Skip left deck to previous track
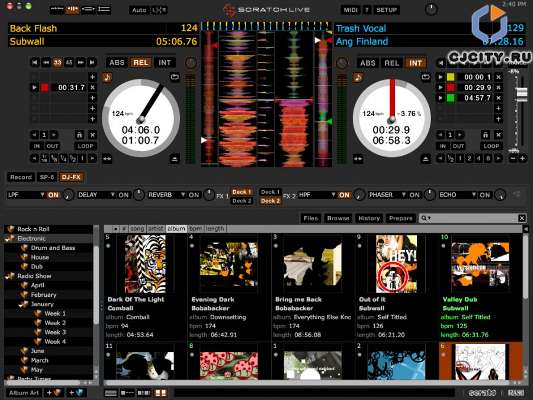Image resolution: width=533 pixels, height=400 pixels. pyautogui.click(x=34, y=62)
